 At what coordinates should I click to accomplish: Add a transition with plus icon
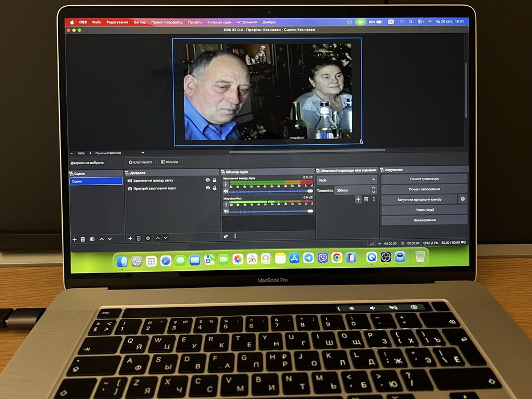358,199
